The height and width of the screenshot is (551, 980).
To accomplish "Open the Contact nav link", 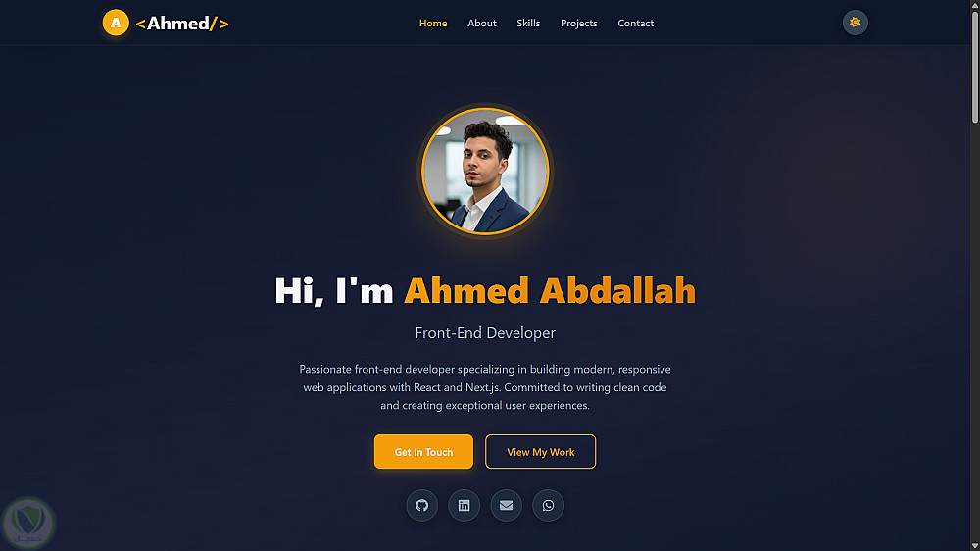I will tap(636, 24).
